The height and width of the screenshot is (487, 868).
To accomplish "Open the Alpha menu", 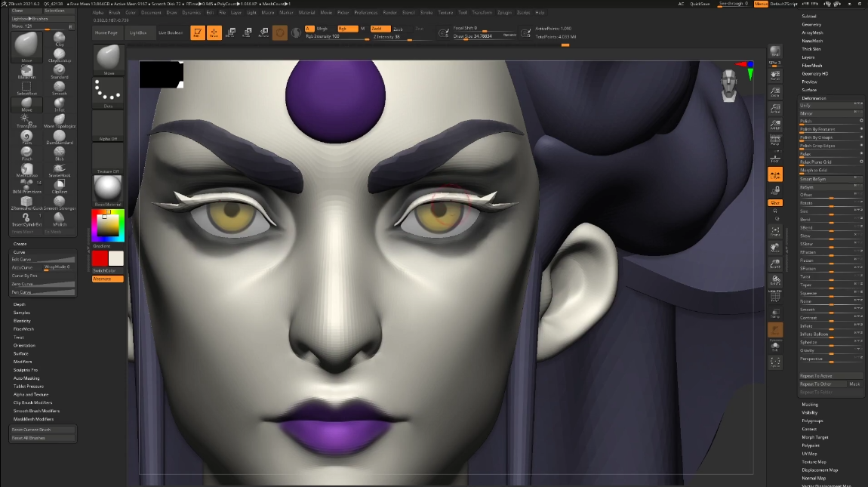I will [98, 12].
